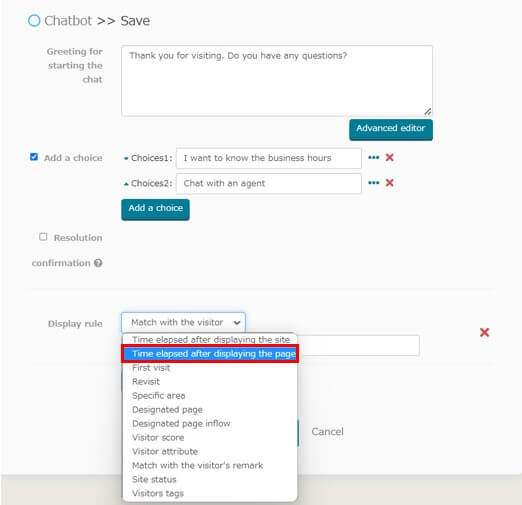The width and height of the screenshot is (522, 505).
Task: Focus the greeting message text area
Action: [x=277, y=81]
